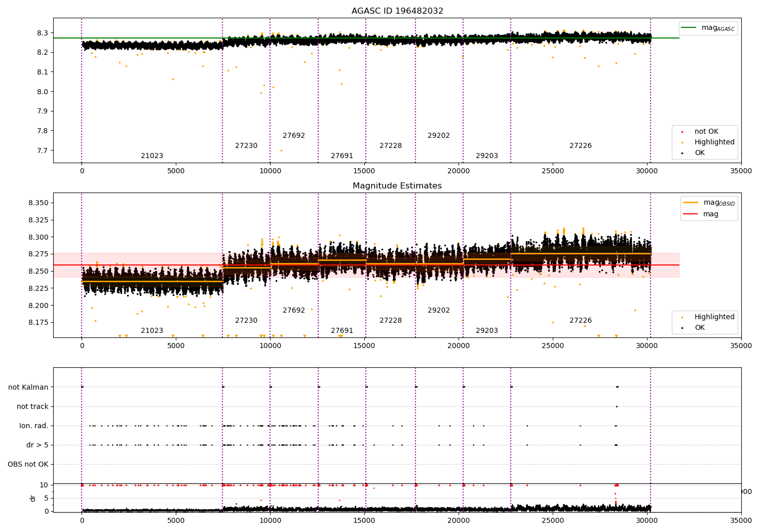The image size is (760, 532).
Task: Click the "not track" axis label
Action: [x=32, y=406]
